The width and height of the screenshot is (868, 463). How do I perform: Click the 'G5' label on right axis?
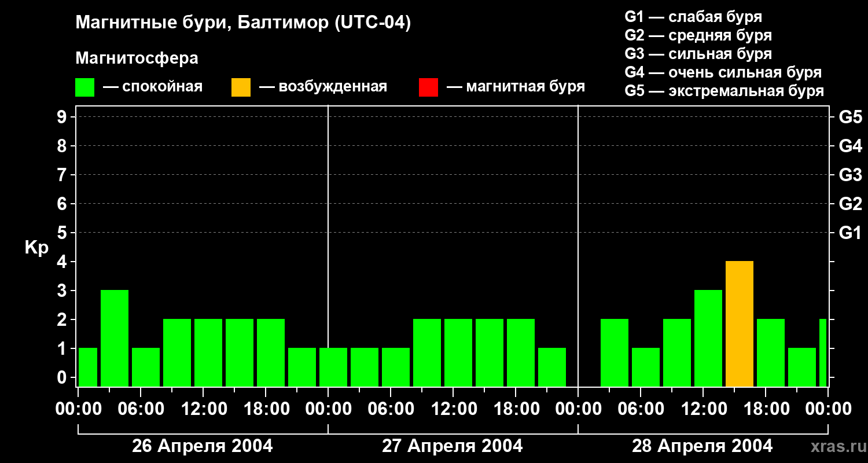tap(851, 117)
